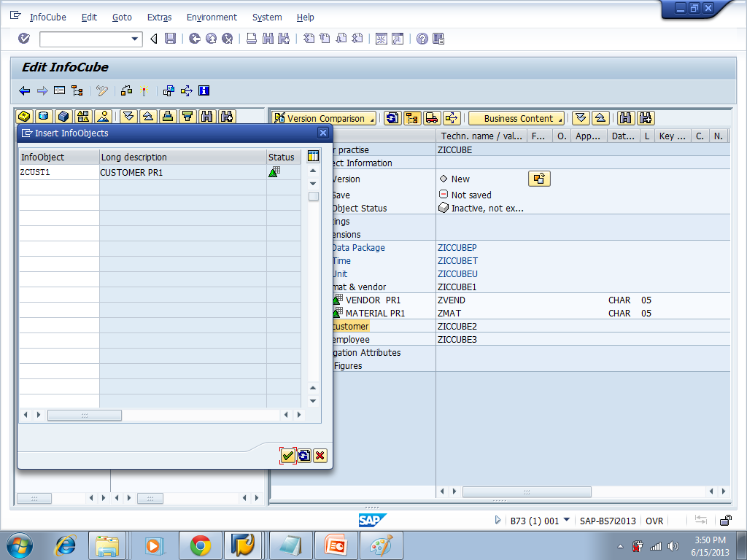
Task: Click the refresh icon beside Version Comparison
Action: point(392,117)
